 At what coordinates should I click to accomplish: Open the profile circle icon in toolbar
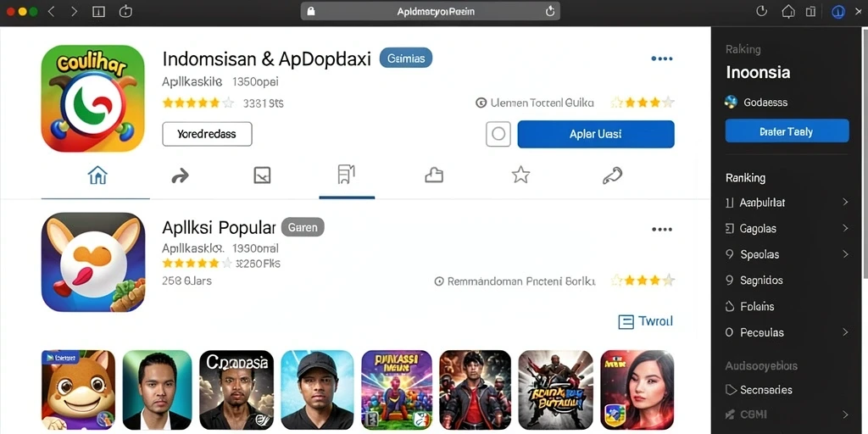point(838,11)
